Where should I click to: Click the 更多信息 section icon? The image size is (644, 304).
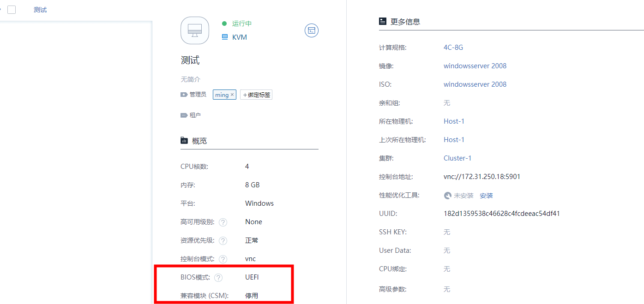tap(383, 21)
